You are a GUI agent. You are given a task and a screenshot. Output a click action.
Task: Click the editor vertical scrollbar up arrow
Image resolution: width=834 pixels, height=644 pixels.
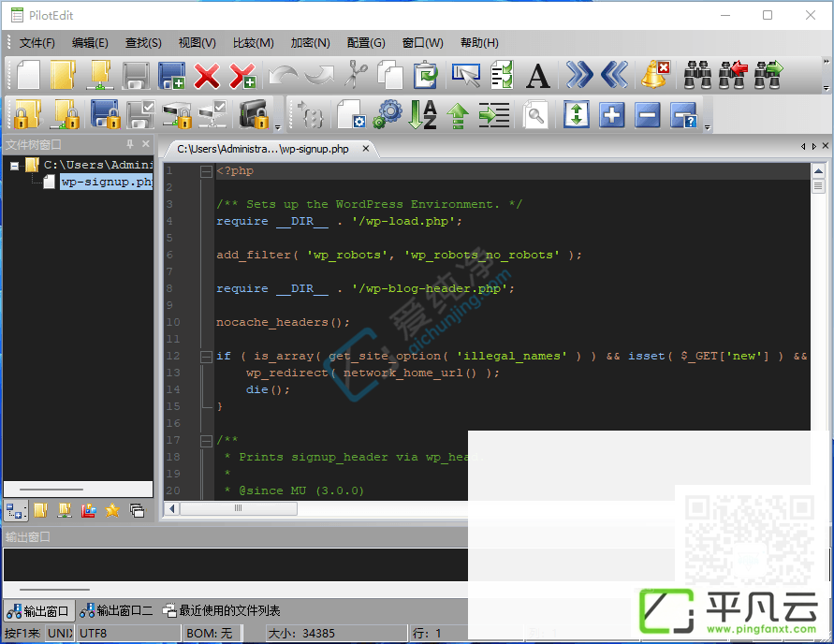point(818,170)
